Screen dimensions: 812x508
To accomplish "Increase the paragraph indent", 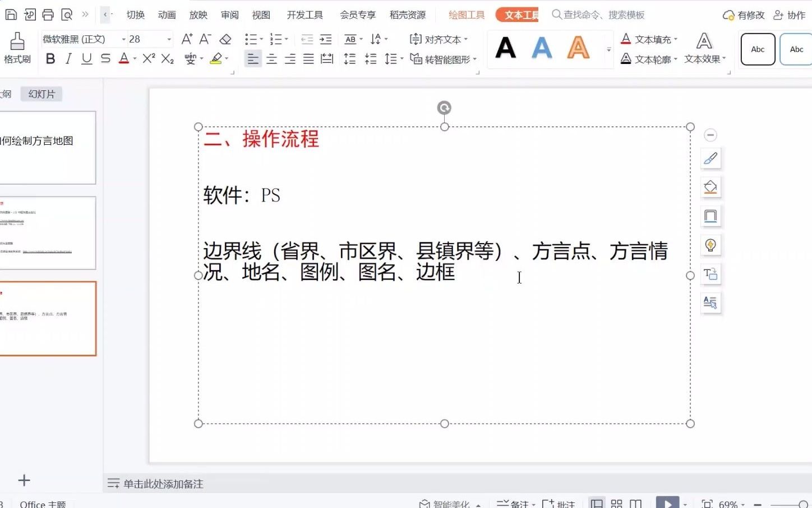I will 325,39.
